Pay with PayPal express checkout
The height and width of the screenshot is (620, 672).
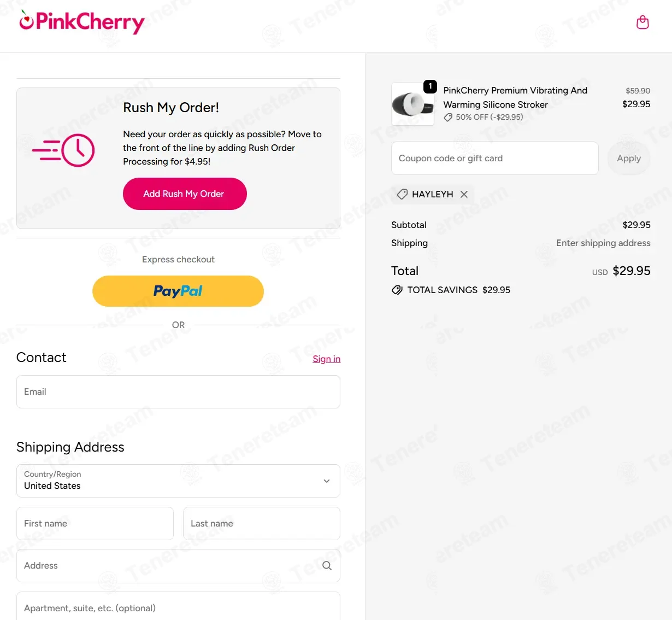tap(178, 291)
